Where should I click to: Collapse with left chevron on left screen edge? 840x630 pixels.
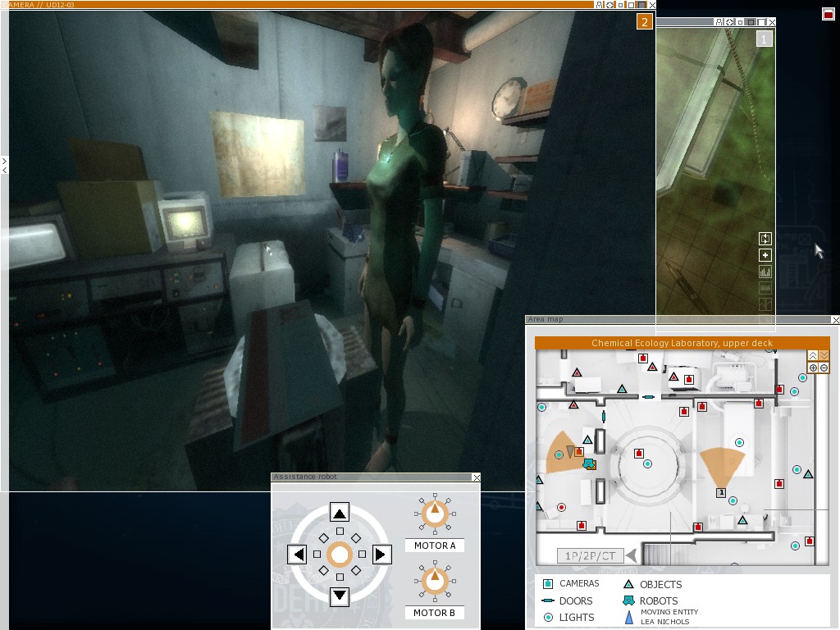(x=4, y=170)
